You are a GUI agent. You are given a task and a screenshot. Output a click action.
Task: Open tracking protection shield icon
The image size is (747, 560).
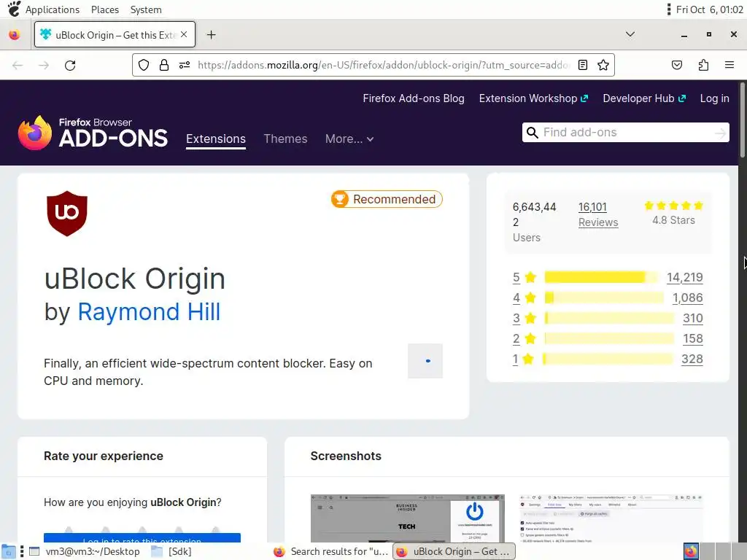[x=144, y=65]
